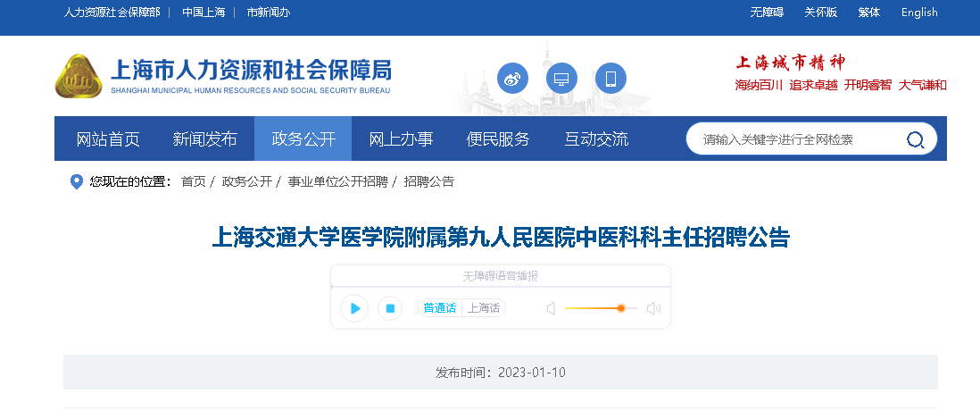This screenshot has width=980, height=411.
Task: Open 人力资源社会保障部 link
Action: [x=112, y=13]
